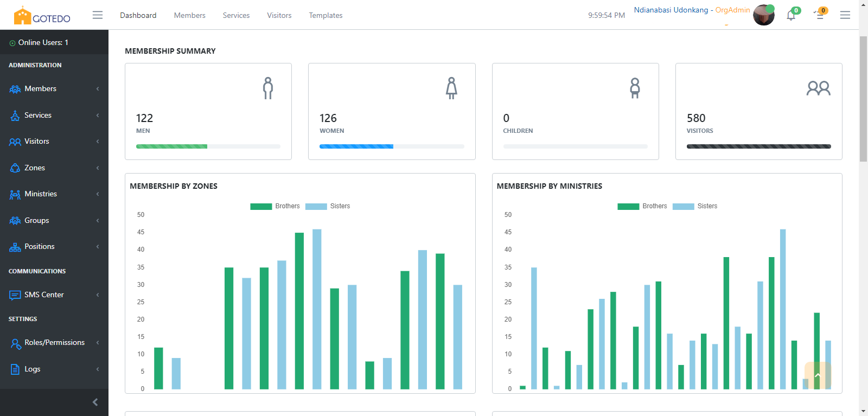The image size is (868, 416).
Task: Expand the Ministries sidebar submenu
Action: point(54,194)
